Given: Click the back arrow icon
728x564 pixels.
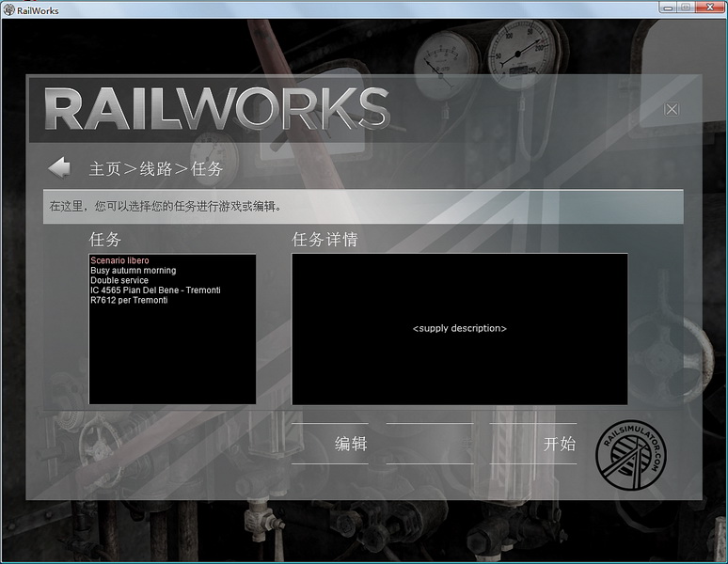Looking at the screenshot, I should (x=59, y=167).
